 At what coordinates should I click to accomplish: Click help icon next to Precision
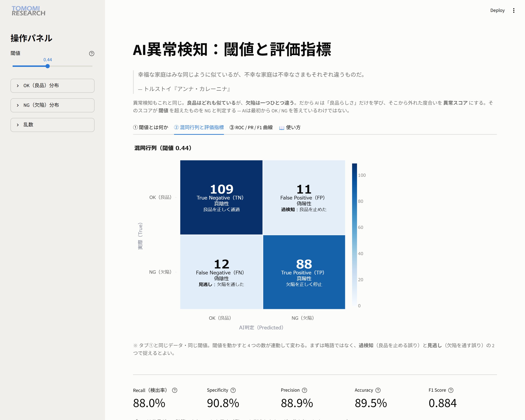304,390
